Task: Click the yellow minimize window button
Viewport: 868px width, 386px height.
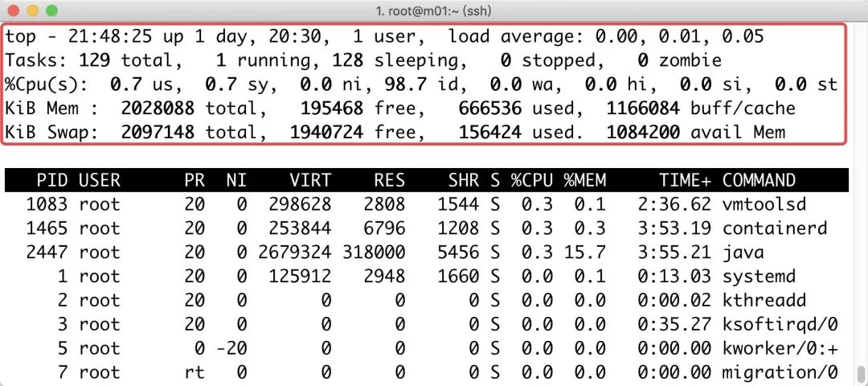Action: (x=33, y=11)
